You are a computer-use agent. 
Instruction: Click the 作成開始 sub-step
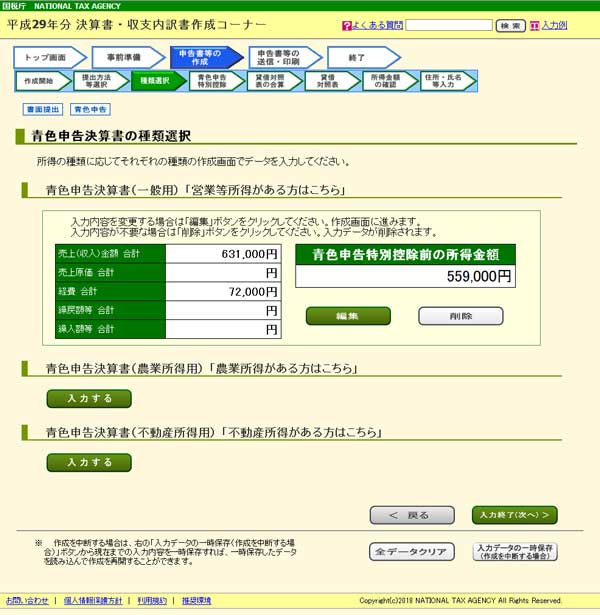click(40, 81)
